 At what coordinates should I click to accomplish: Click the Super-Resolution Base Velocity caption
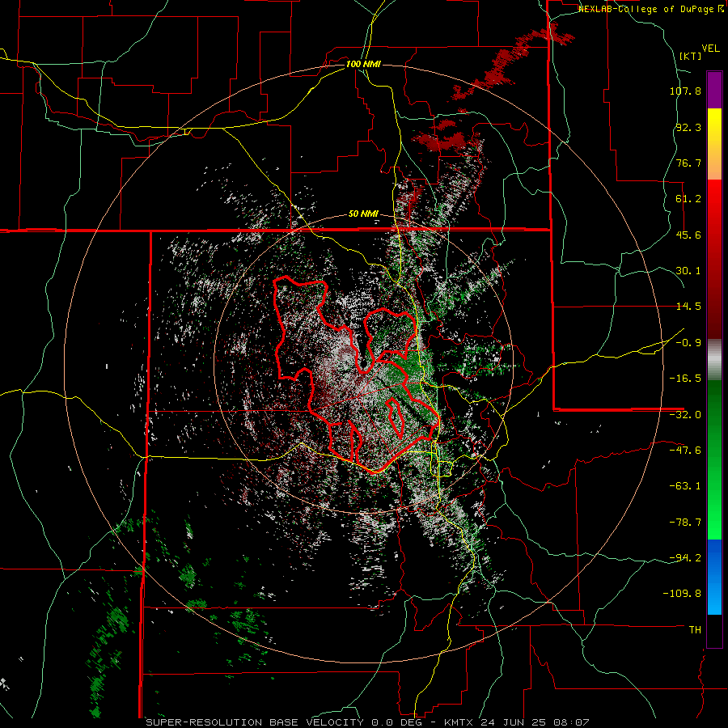coord(368,722)
